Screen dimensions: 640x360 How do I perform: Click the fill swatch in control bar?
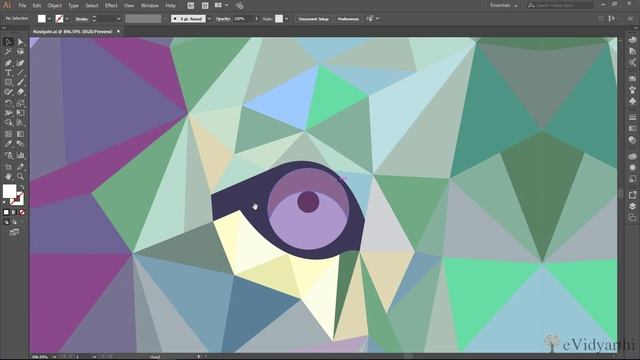(x=42, y=19)
